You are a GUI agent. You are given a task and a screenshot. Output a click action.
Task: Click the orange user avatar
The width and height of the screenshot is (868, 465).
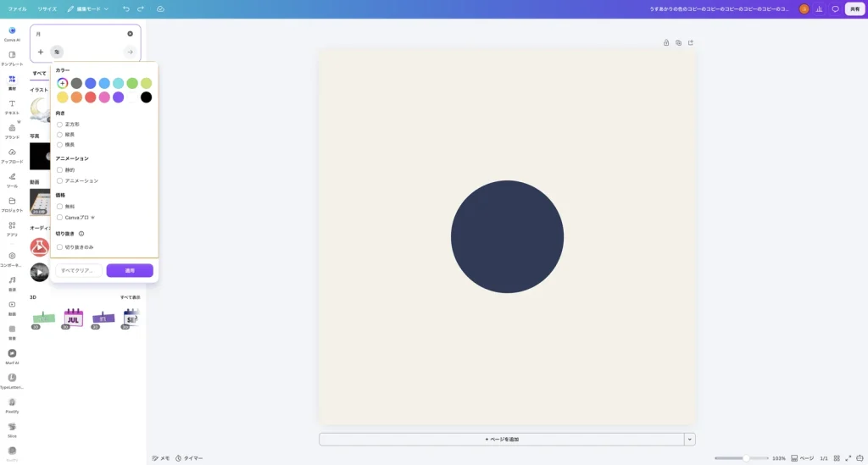[x=804, y=8]
